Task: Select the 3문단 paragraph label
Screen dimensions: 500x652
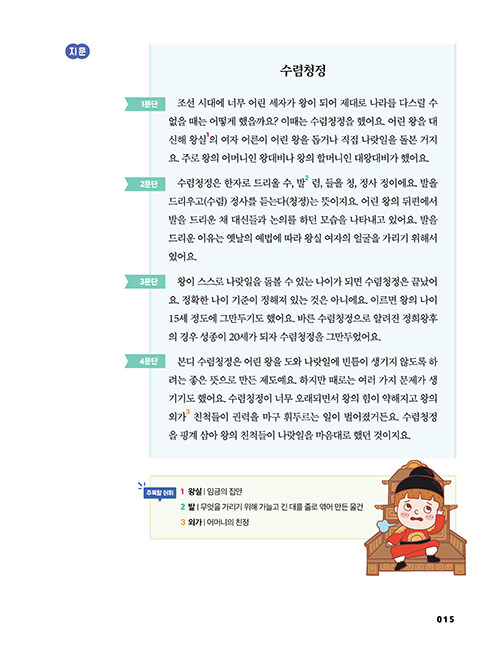Action: 145,282
